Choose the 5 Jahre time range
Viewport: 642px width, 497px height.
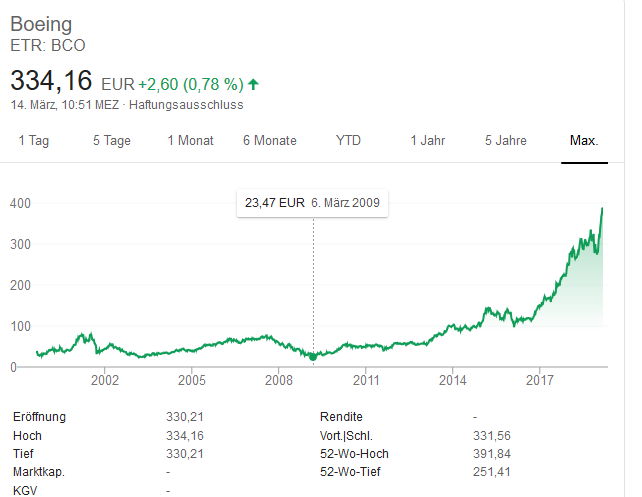pyautogui.click(x=506, y=140)
